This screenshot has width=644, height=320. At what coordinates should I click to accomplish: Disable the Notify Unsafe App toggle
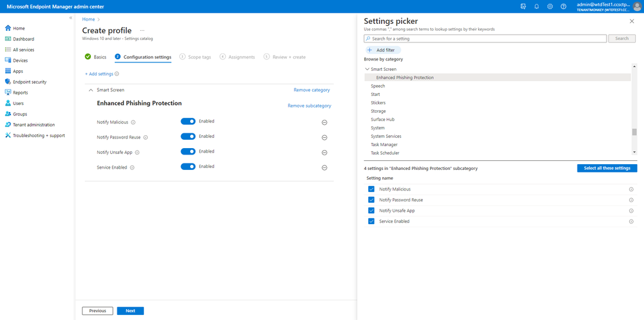pos(188,151)
